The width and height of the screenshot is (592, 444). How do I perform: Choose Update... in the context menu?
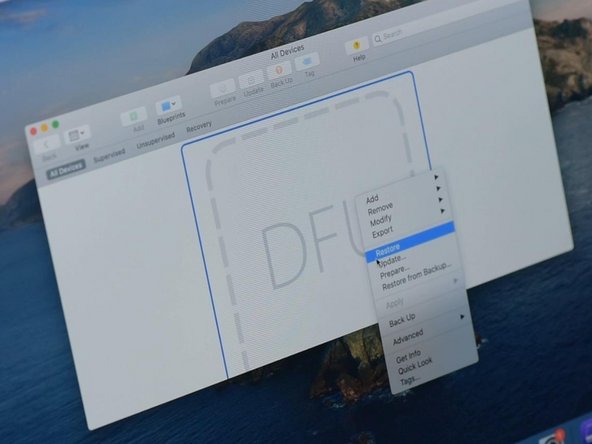tap(392, 260)
